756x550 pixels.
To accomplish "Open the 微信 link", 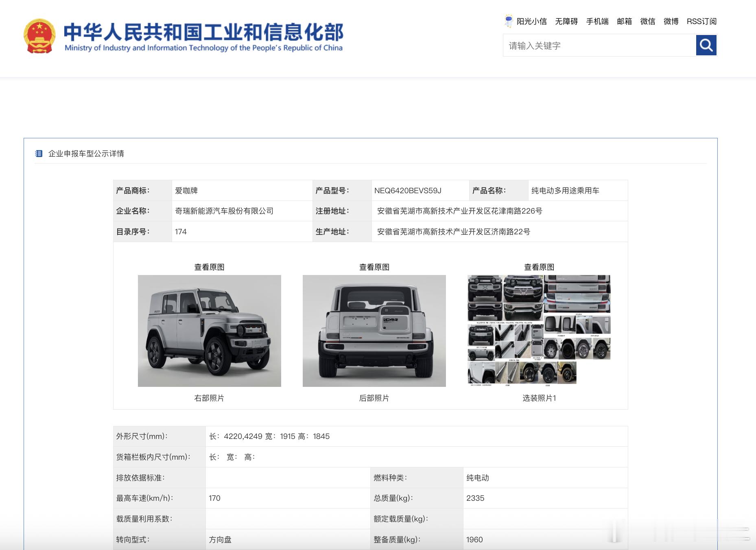I will tap(647, 22).
